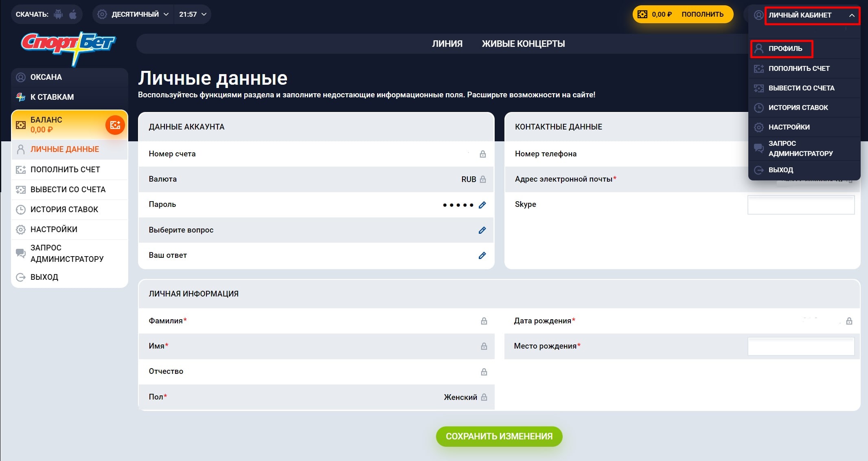Expand the 21:57 time dropdown
Image resolution: width=868 pixels, height=461 pixels.
193,14
